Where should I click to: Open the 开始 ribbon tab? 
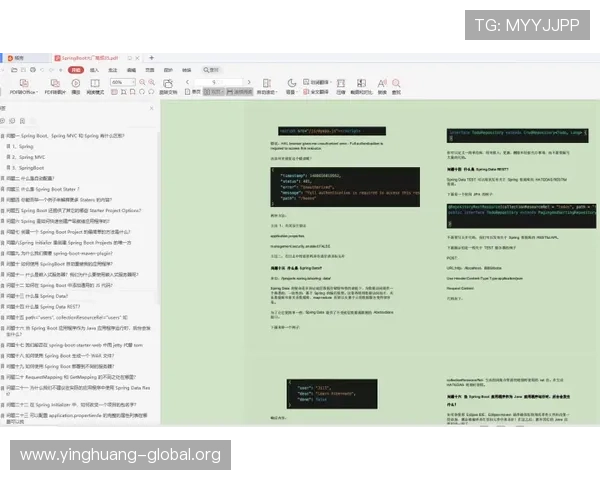tap(76, 70)
